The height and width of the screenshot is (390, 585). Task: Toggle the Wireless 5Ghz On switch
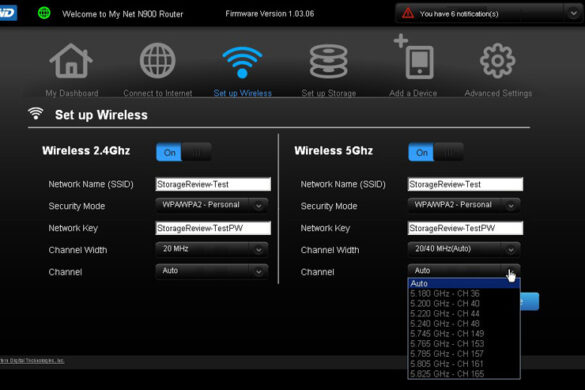436,152
